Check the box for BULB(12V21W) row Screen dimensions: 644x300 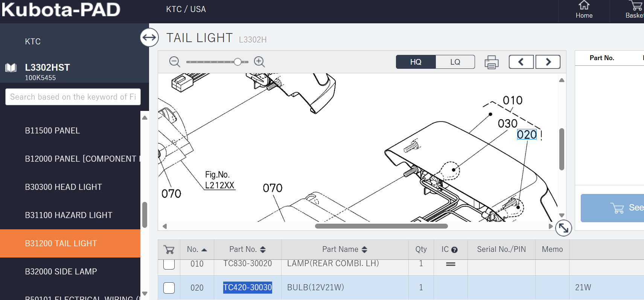[169, 288]
